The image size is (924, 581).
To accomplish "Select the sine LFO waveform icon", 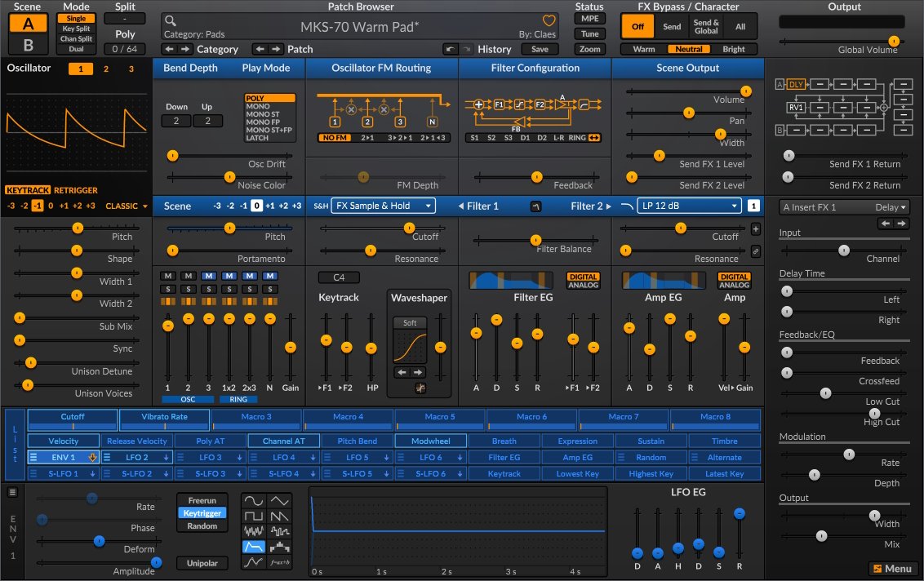I will click(254, 500).
